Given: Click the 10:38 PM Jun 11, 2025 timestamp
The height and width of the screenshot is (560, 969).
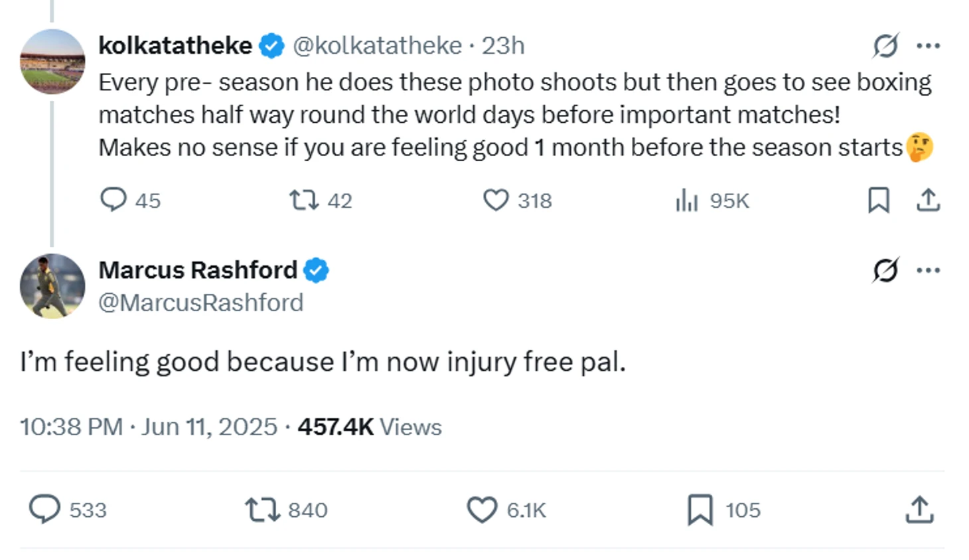Looking at the screenshot, I should (x=148, y=427).
